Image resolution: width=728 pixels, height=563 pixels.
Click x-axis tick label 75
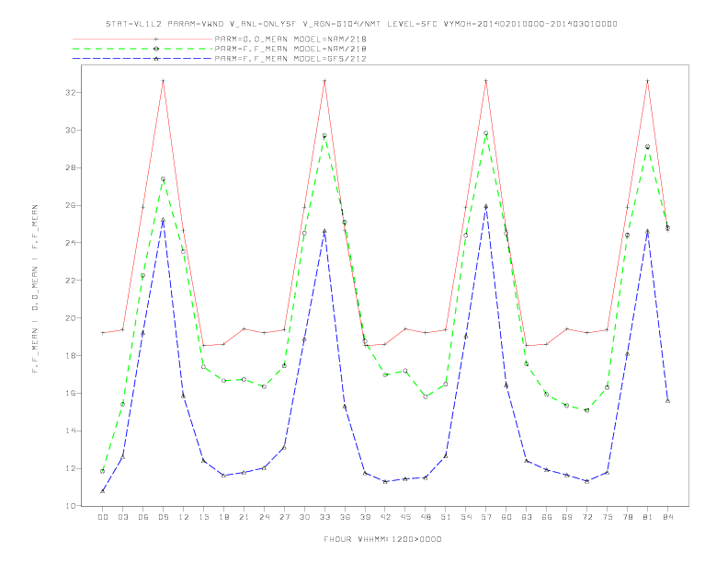pos(608,517)
